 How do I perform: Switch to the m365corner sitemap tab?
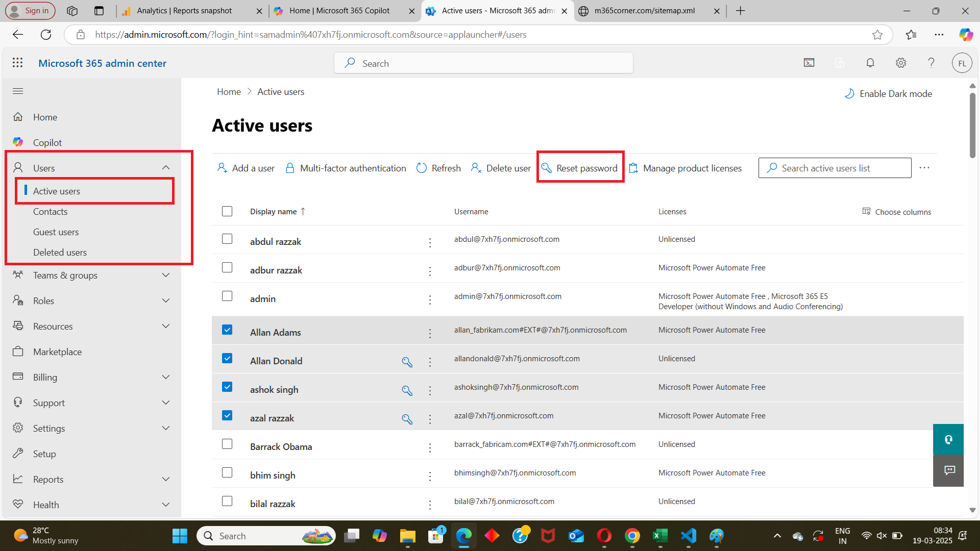(x=644, y=11)
